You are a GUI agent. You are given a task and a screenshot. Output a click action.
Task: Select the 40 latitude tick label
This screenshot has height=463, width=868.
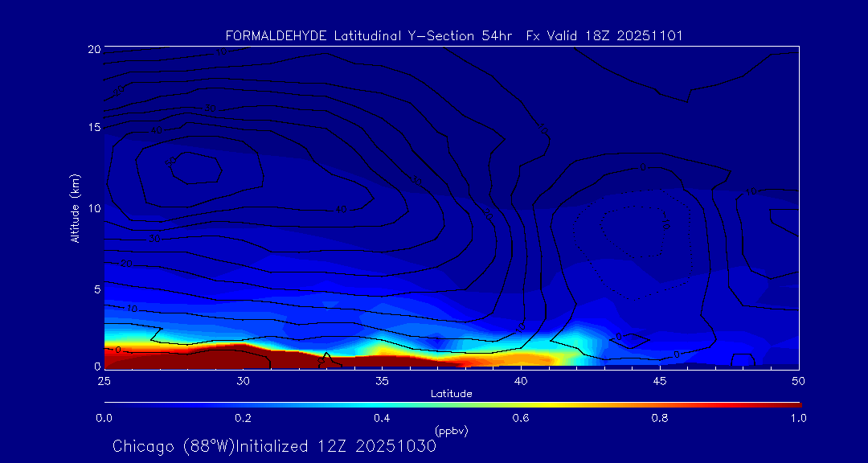[521, 380]
